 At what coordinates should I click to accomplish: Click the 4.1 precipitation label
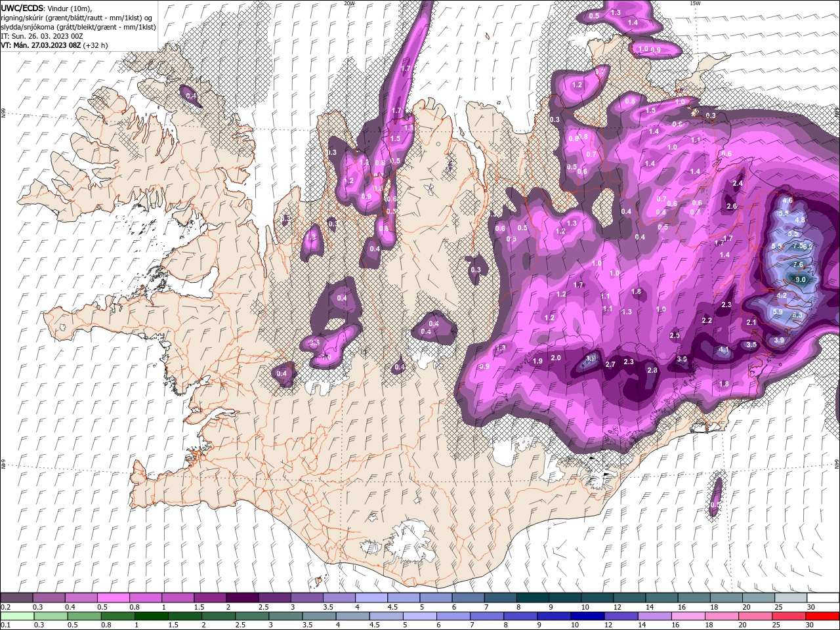(x=724, y=350)
